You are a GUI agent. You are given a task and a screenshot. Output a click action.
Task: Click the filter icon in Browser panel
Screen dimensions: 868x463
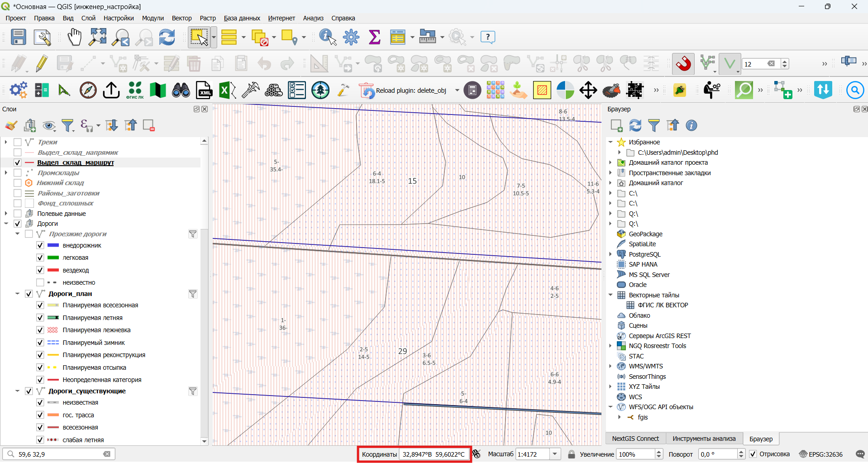(x=653, y=125)
